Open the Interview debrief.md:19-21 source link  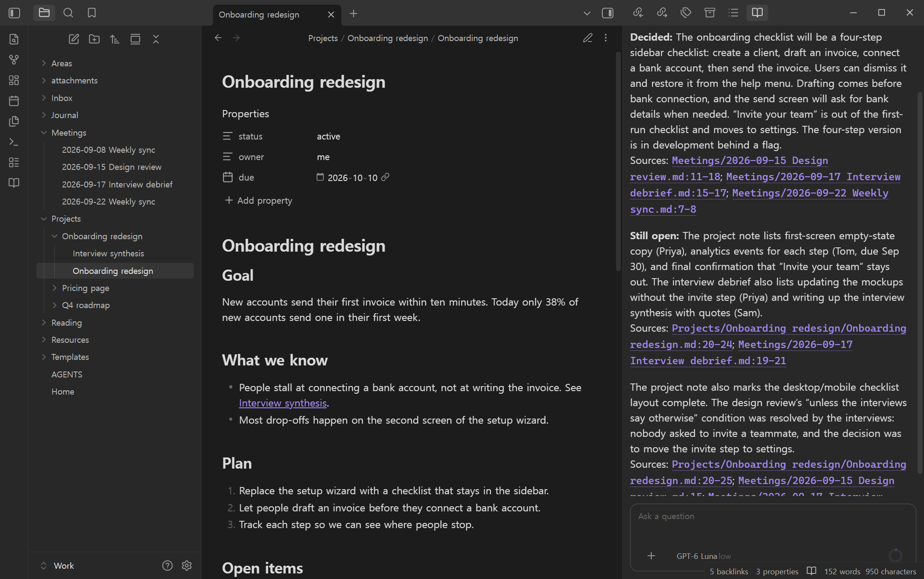708,361
